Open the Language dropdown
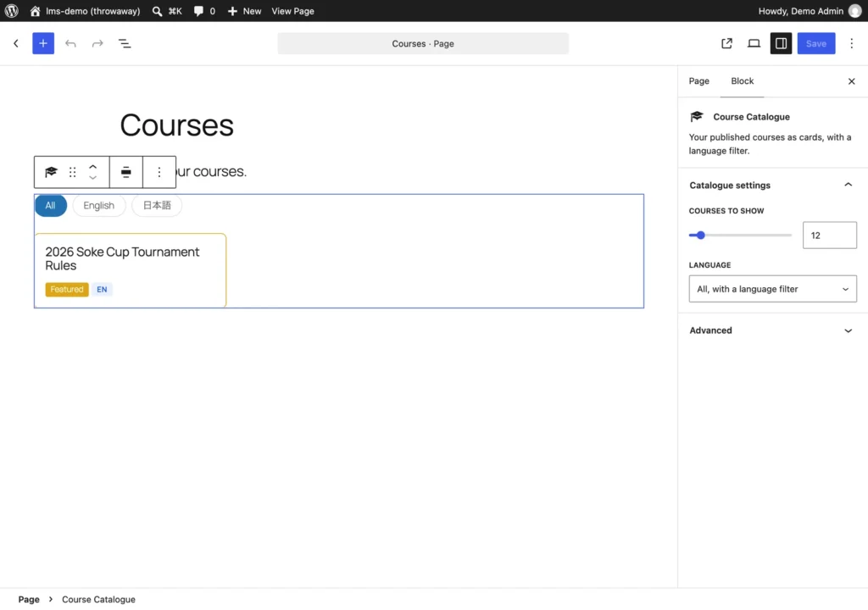The width and height of the screenshot is (868, 610). (x=772, y=289)
